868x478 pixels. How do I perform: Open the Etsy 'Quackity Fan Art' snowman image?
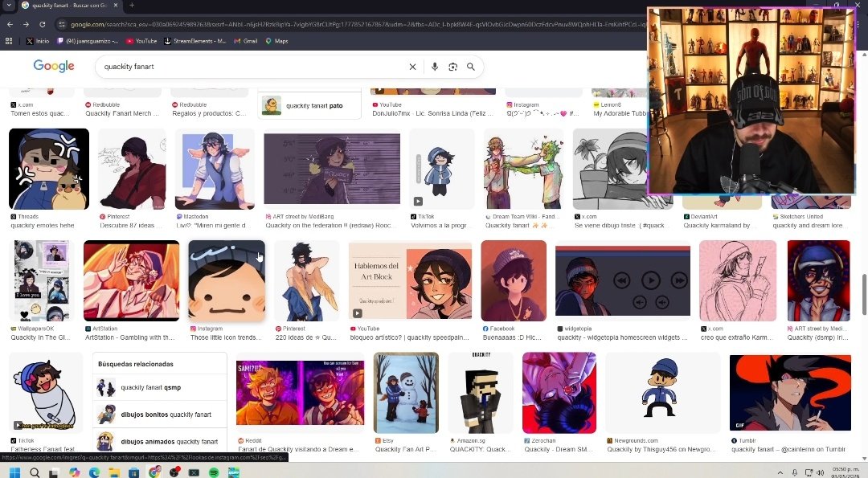[406, 392]
